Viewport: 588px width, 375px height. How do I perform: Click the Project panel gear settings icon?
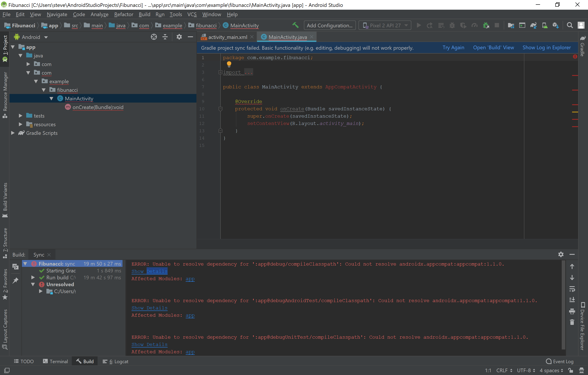(179, 37)
